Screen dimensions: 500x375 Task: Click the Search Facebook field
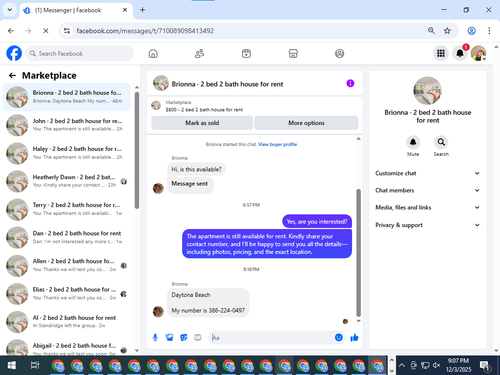pos(80,53)
